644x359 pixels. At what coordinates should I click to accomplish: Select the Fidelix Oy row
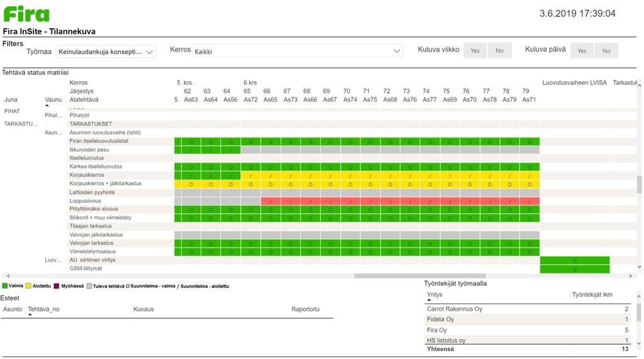click(x=528, y=319)
